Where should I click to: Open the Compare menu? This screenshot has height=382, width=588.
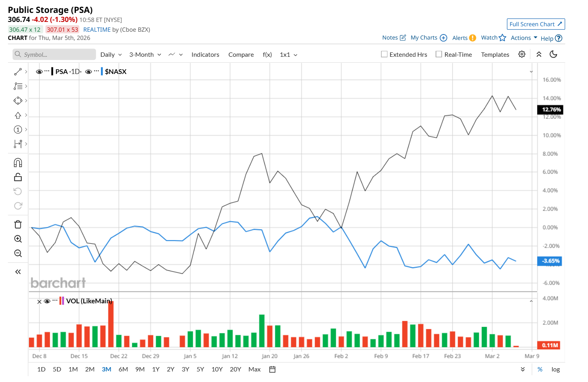(x=241, y=55)
